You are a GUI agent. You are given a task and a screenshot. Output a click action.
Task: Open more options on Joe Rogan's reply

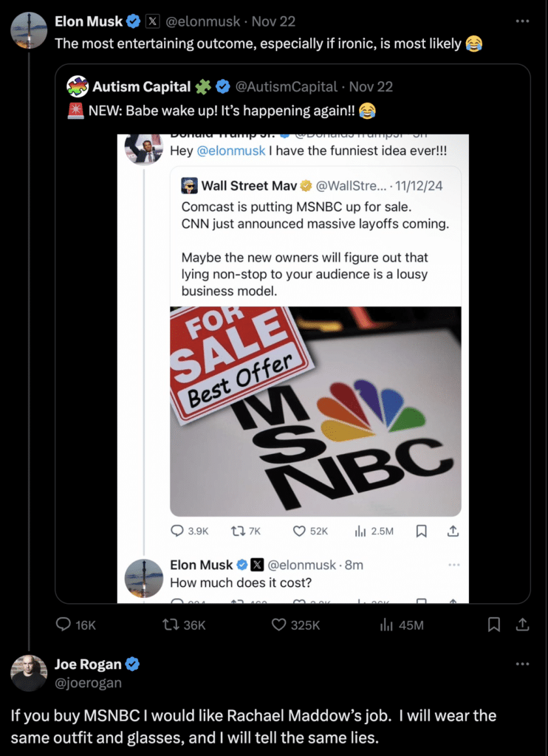[x=522, y=664]
